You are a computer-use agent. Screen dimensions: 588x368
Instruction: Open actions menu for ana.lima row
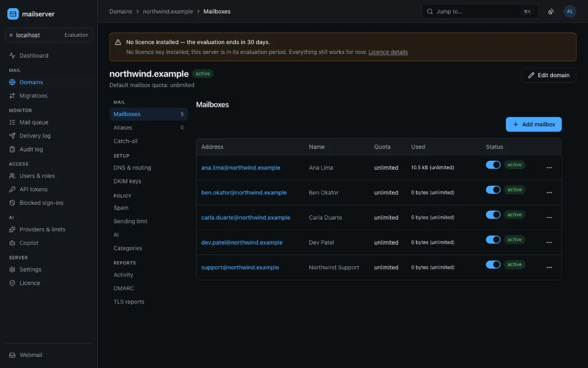tap(549, 168)
